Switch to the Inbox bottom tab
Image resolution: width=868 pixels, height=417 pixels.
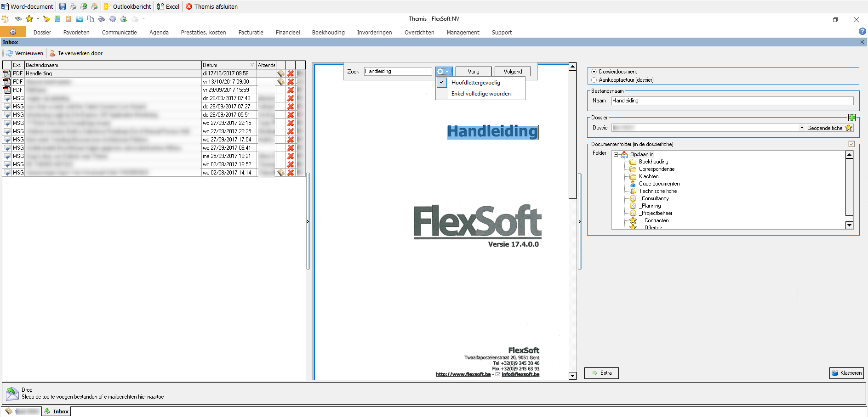[57, 411]
